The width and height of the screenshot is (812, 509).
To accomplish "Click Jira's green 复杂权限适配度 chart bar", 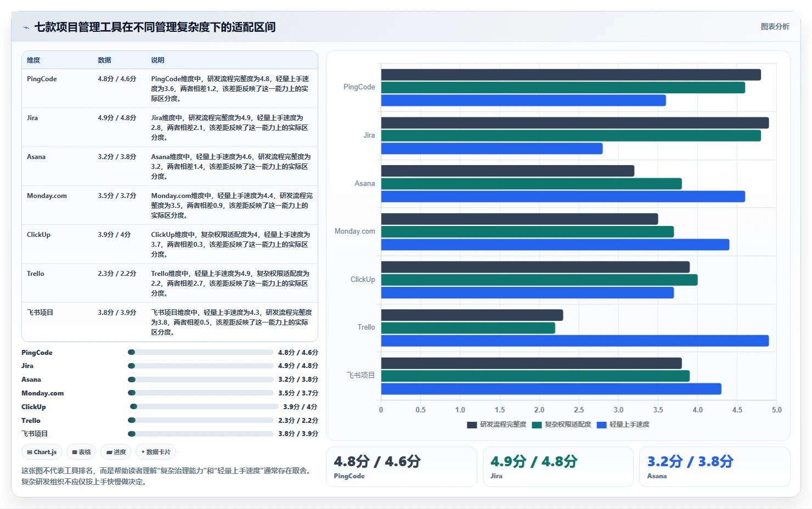I will coord(571,135).
